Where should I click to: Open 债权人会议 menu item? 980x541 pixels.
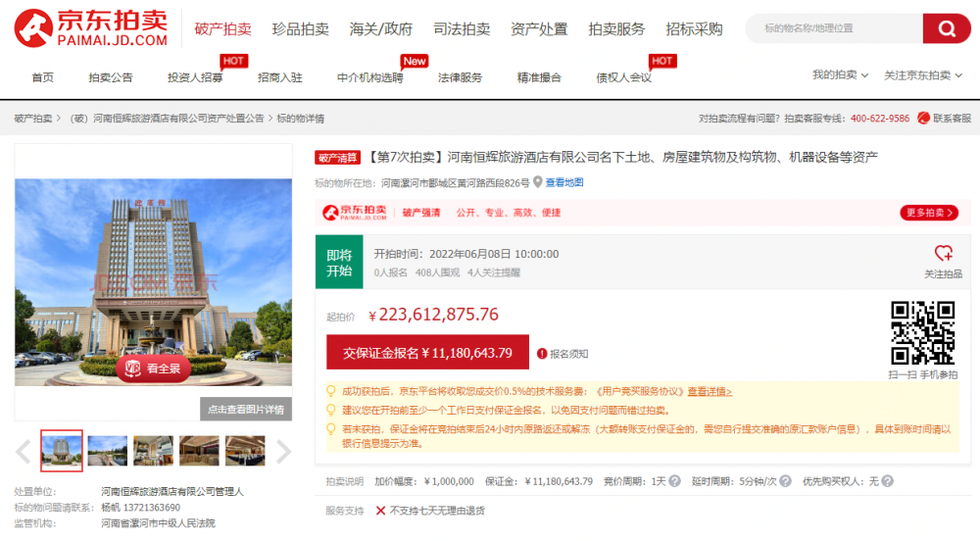623,77
